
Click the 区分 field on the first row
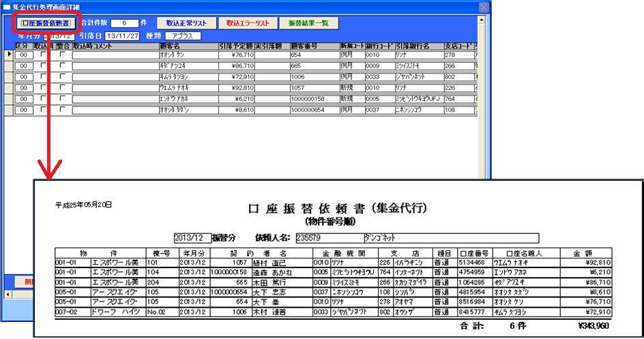click(23, 54)
